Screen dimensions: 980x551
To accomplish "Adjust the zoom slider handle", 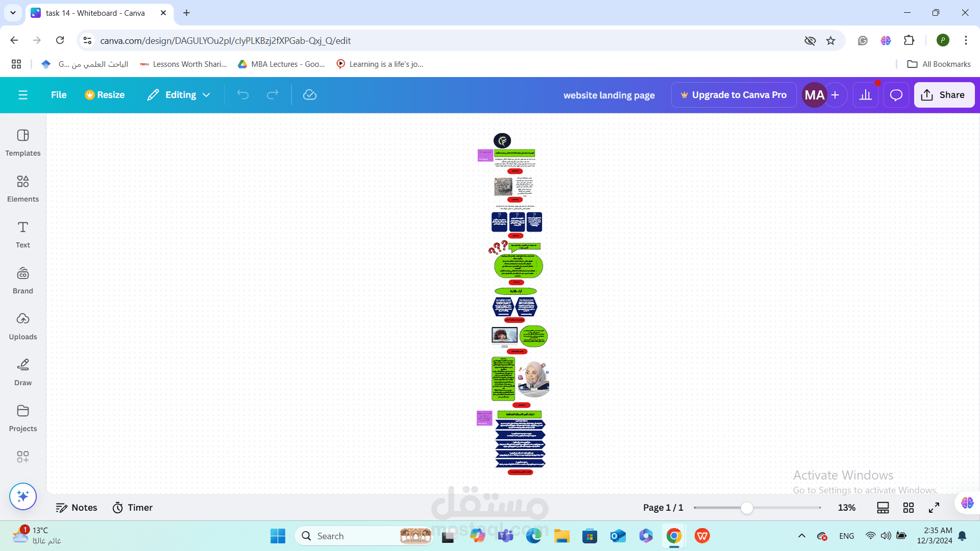I will tap(747, 508).
